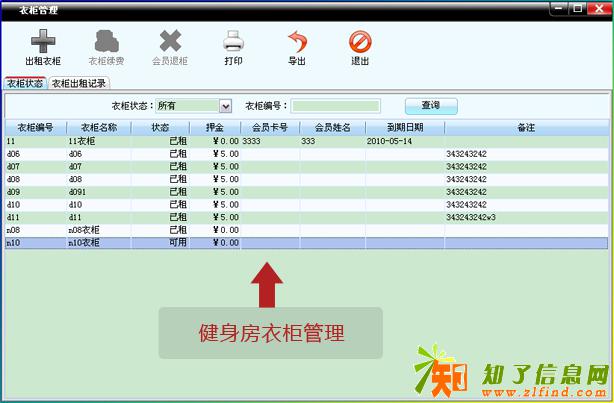The width and height of the screenshot is (614, 403).
Task: Click the 会员卡号 column header
Action: 270,127
